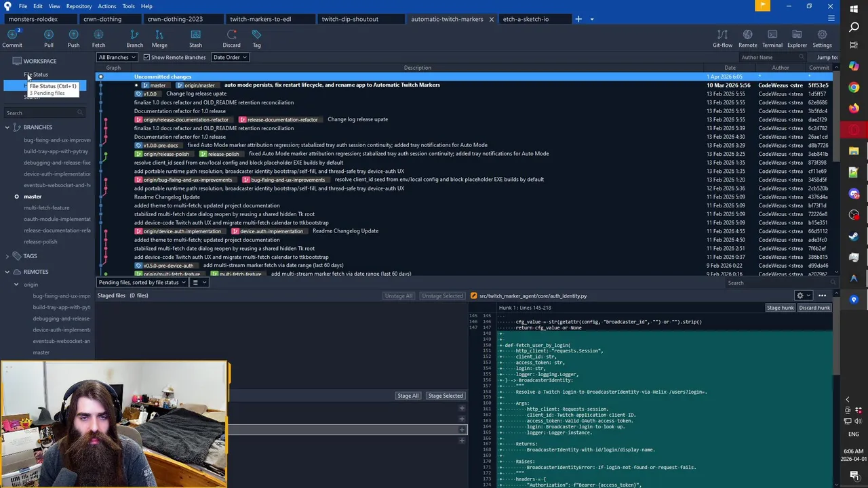
Task: Click the sidebar branch search field
Action: tap(43, 113)
